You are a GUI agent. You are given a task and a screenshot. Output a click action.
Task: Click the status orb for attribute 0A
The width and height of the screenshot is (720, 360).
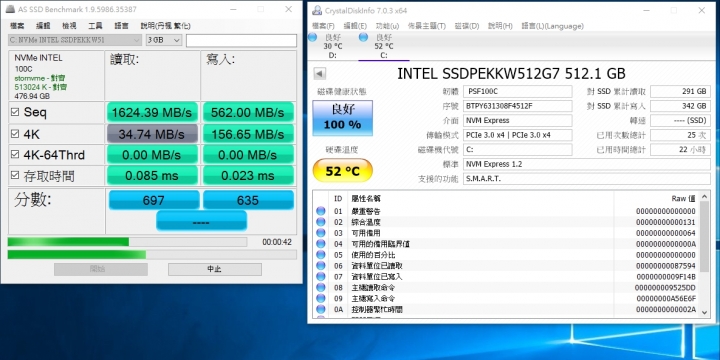(321, 309)
